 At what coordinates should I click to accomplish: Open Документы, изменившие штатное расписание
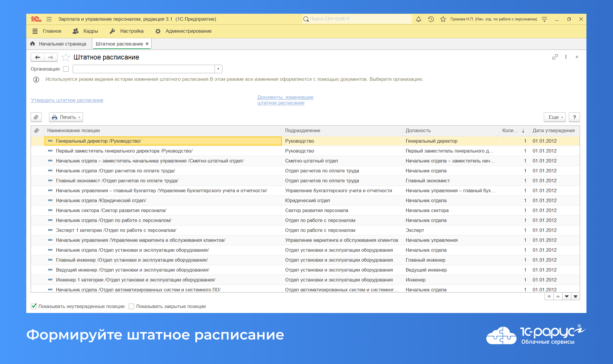(x=285, y=100)
